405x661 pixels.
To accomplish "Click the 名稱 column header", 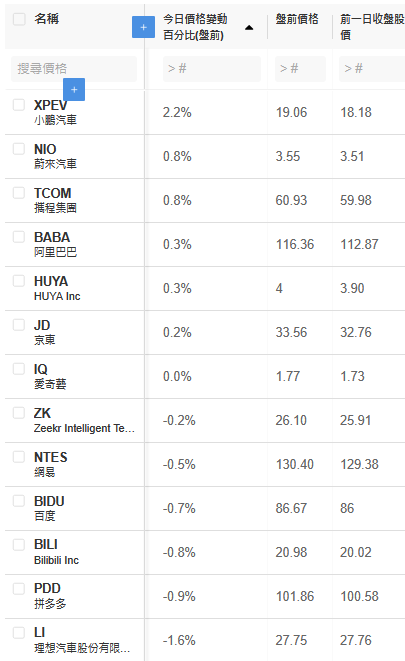I will (x=47, y=19).
